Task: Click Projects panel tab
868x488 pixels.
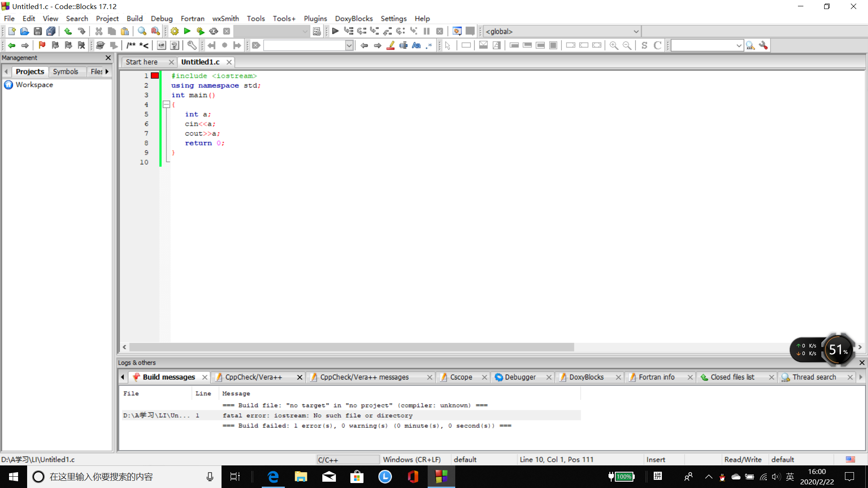Action: (30, 71)
